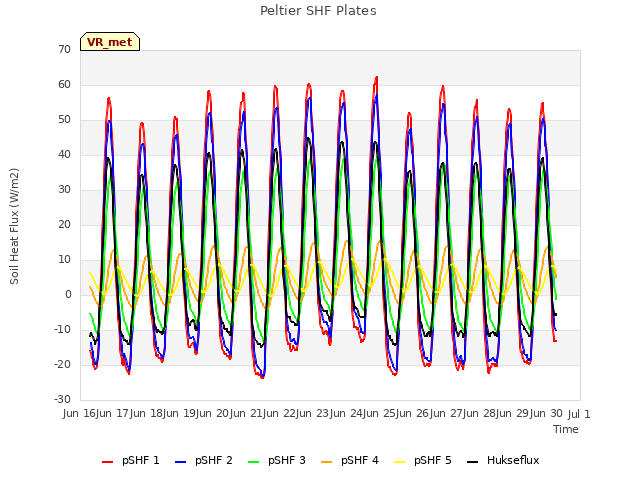Toggle the pSHF 5 legend entry

tap(423, 460)
